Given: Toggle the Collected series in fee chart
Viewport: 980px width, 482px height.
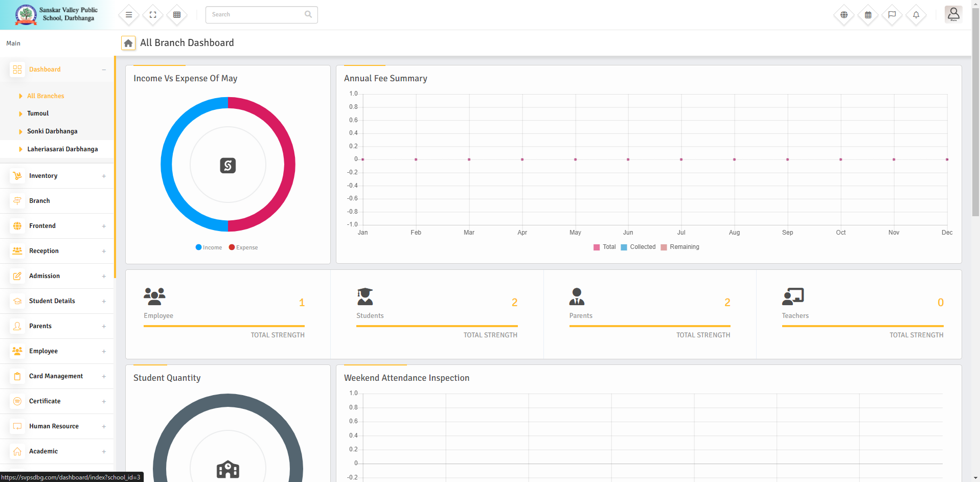Looking at the screenshot, I should click(x=638, y=247).
